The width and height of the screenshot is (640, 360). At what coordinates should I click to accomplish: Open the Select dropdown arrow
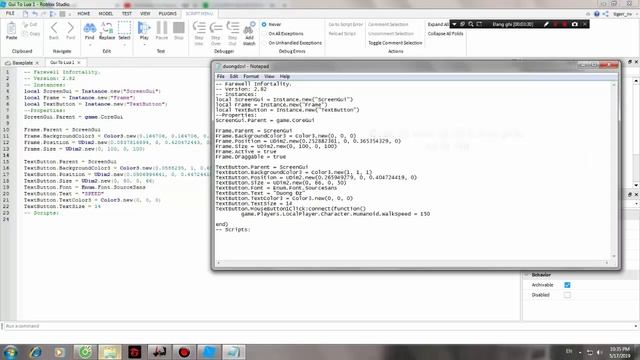pos(124,44)
